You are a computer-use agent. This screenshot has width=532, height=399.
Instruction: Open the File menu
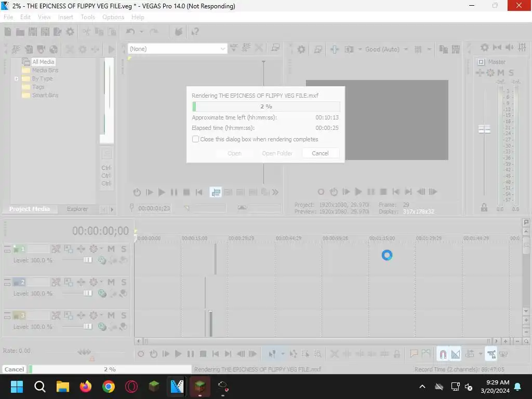coord(8,17)
